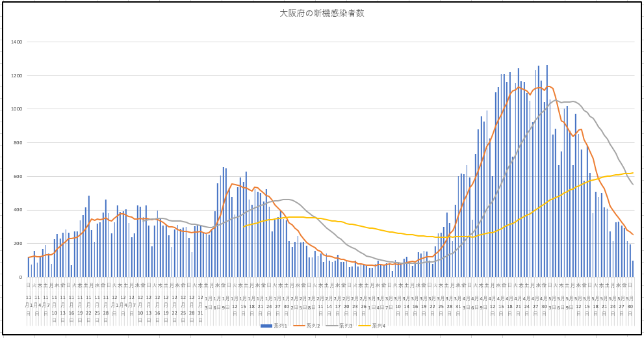This screenshot has height=338, width=644.
Task: Click the yellow line's right endpoint
Action: 632,173
